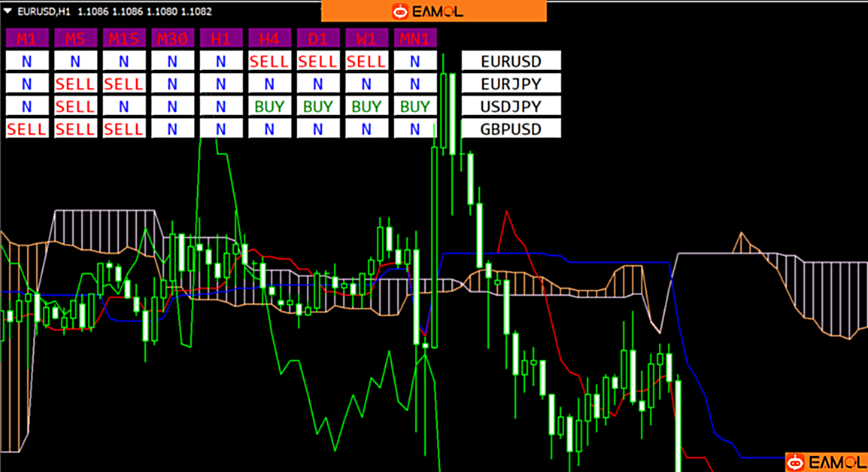The image size is (868, 472).
Task: Open the EURJPY symbol button
Action: pyautogui.click(x=511, y=84)
